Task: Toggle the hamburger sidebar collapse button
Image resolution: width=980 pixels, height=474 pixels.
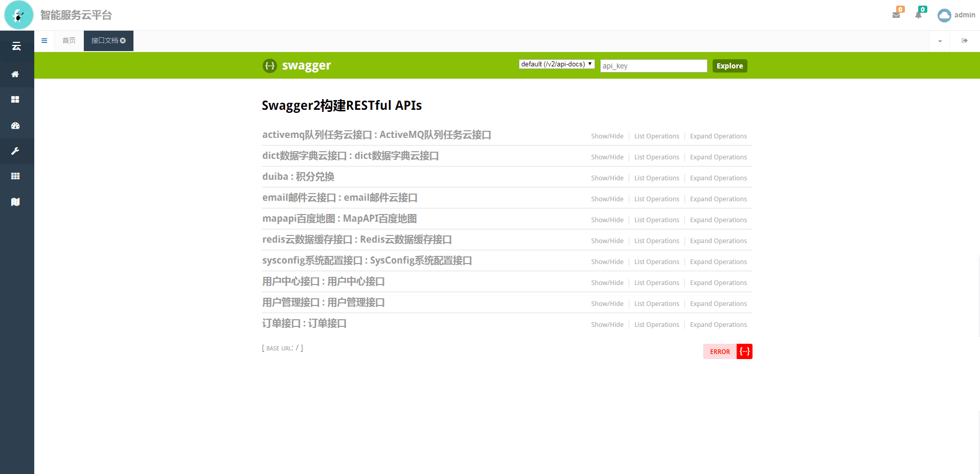Action: coord(44,41)
